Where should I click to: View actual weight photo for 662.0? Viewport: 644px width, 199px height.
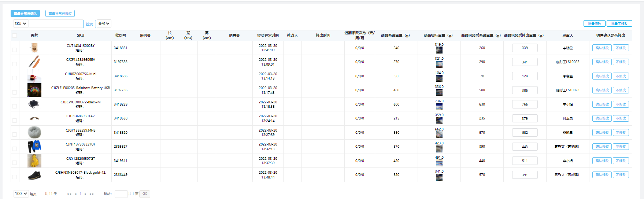439,135
